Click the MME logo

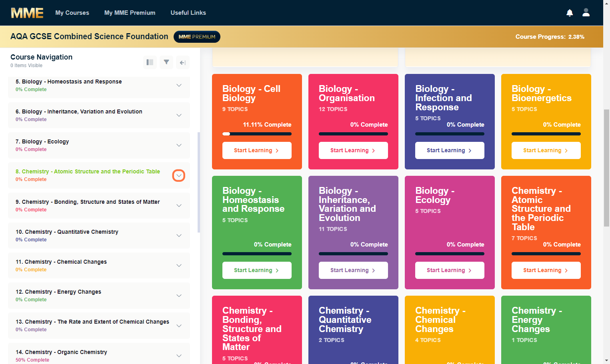pos(27,13)
